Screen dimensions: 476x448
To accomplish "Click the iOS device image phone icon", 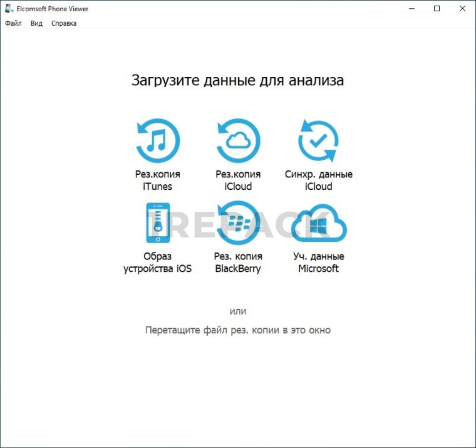I will pos(158,222).
